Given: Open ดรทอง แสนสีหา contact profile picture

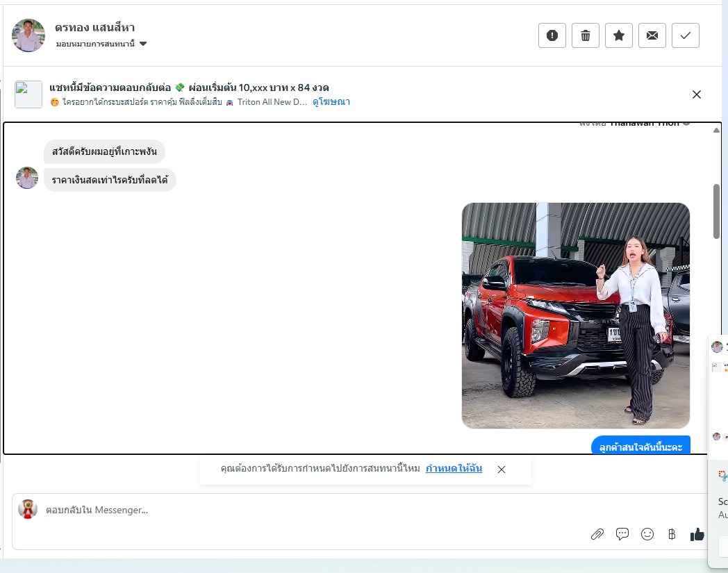Looking at the screenshot, I should (x=28, y=35).
